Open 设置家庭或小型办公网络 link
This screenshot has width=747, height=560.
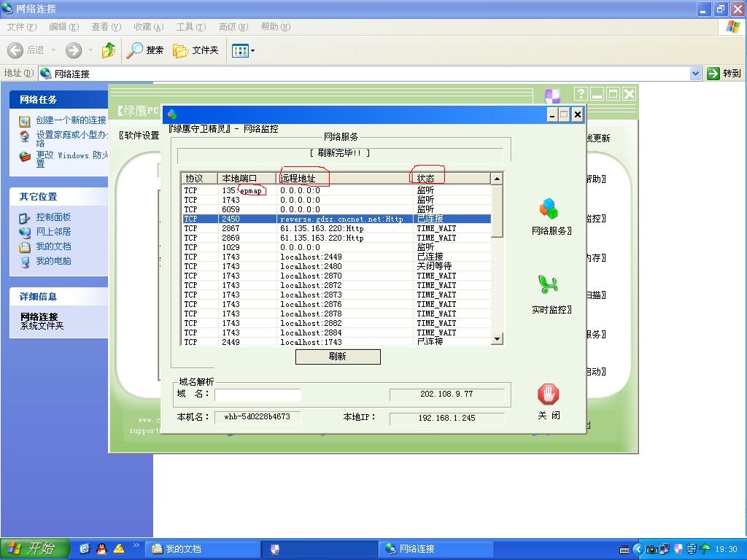[x=72, y=139]
